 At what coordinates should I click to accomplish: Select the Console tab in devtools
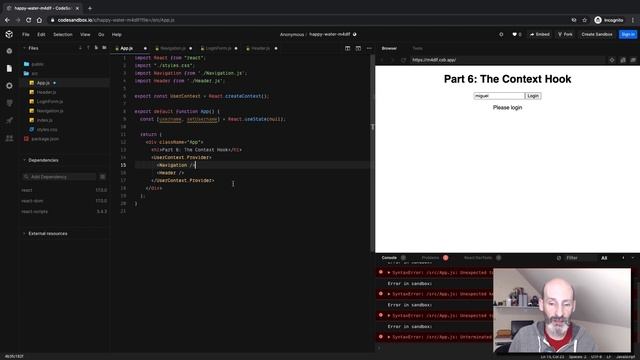(x=389, y=258)
